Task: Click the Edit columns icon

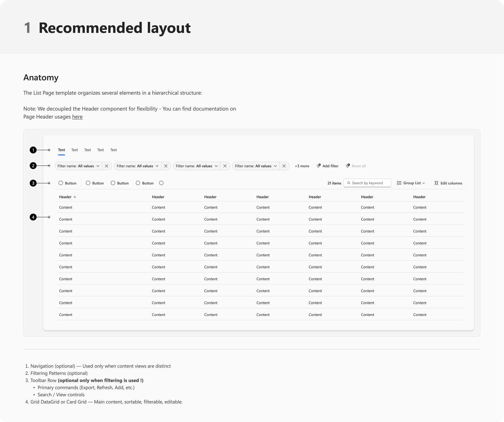Action: (436, 183)
